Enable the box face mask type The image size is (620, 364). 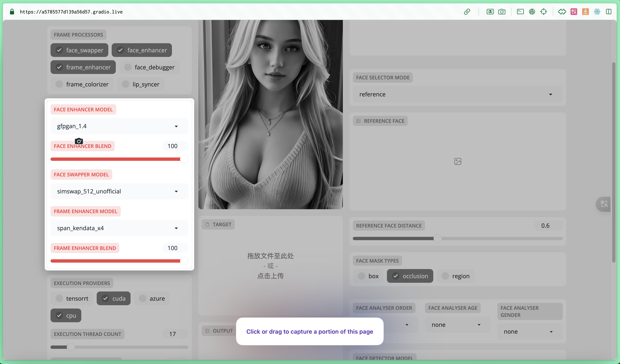click(x=368, y=276)
